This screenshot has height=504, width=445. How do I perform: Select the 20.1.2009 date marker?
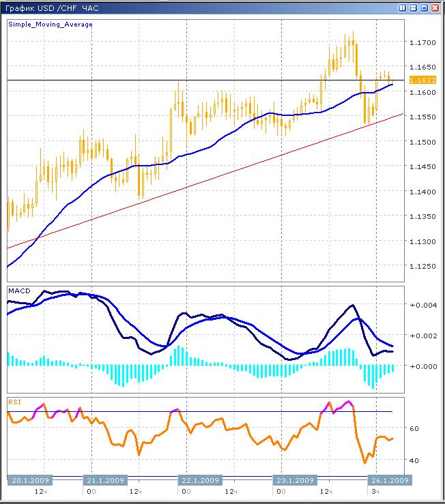click(x=29, y=480)
